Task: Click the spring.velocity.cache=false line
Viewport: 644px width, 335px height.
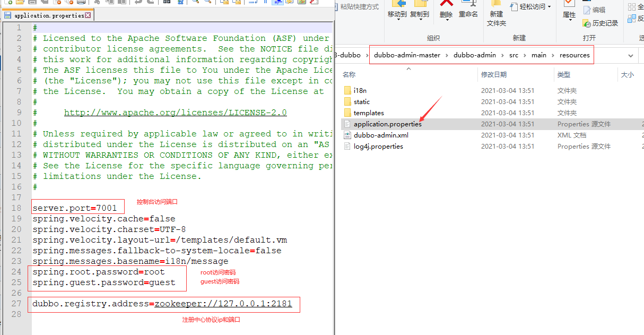Action: (x=103, y=219)
